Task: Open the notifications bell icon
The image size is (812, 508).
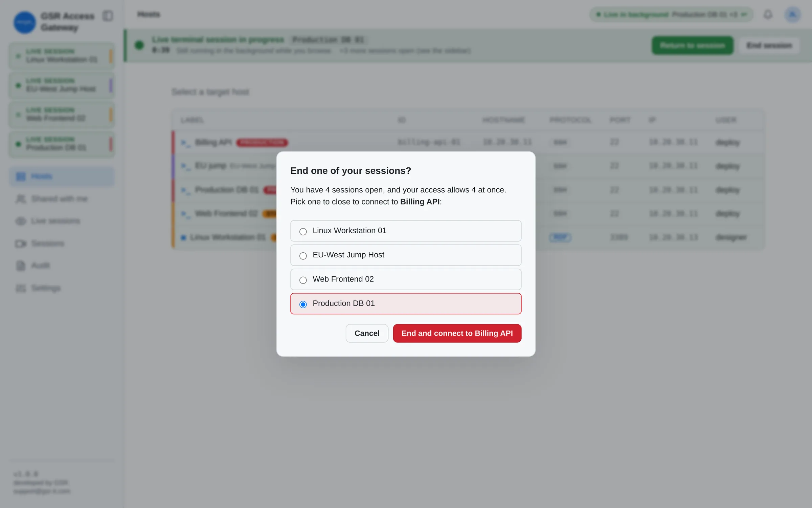Action: (x=768, y=15)
